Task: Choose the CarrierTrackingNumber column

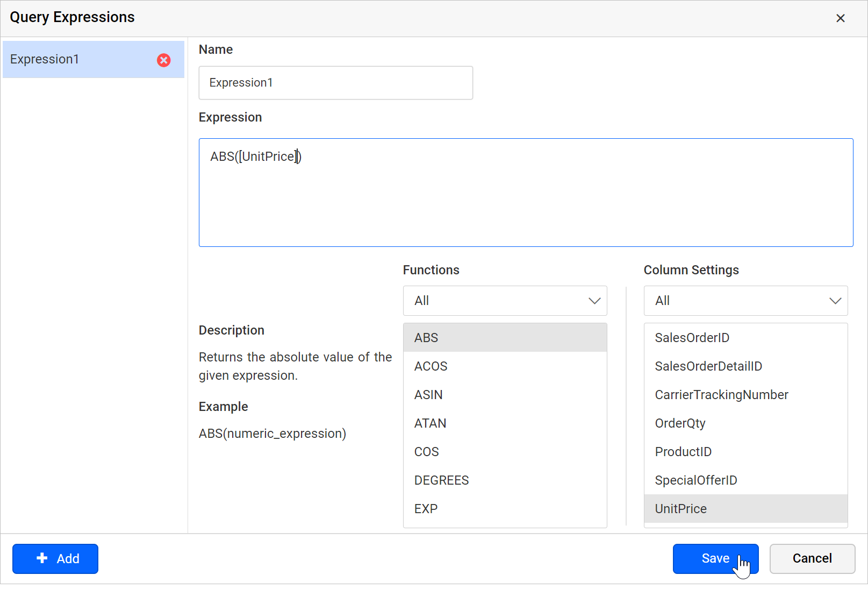Action: (x=746, y=395)
